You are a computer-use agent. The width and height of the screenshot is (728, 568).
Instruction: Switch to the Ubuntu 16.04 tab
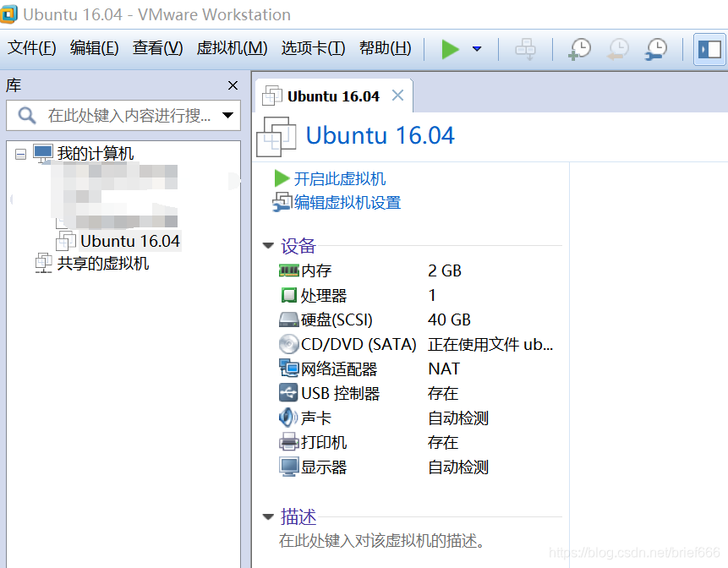tap(333, 96)
